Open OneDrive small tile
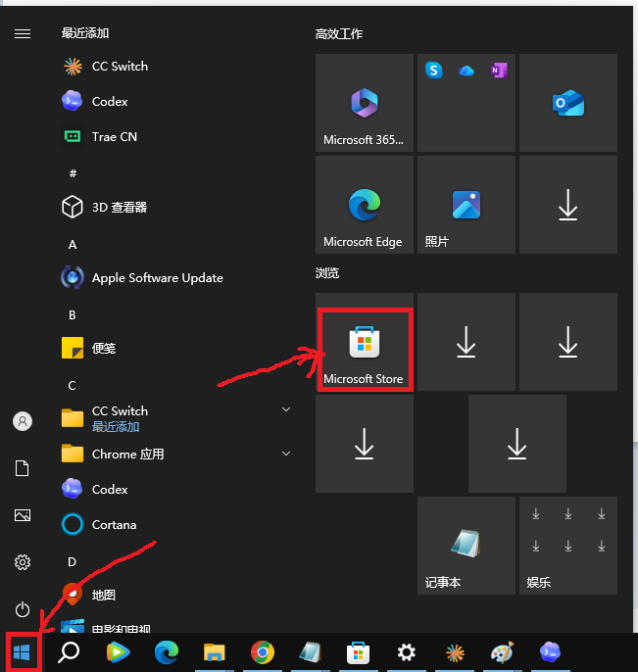 point(466,71)
